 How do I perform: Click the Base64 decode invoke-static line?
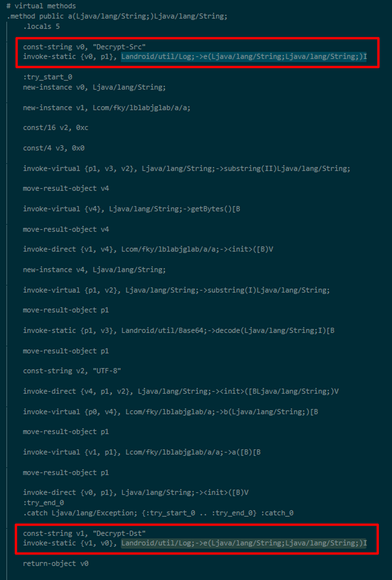179,330
